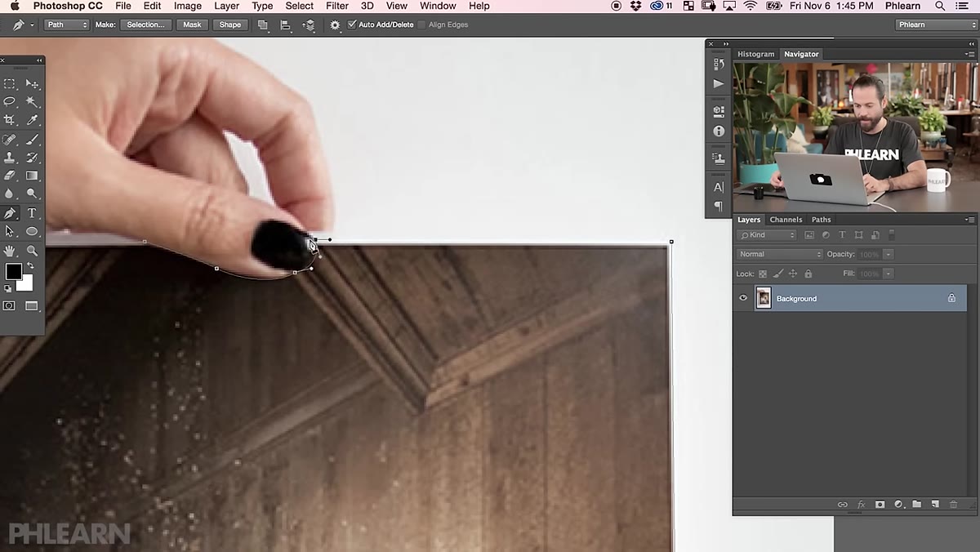Activate the Magic Wand tool
Viewport: 980px width, 552px height.
click(32, 102)
